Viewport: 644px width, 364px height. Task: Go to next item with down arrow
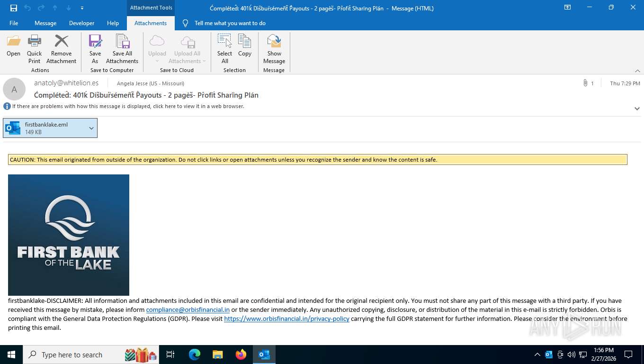[x=69, y=8]
